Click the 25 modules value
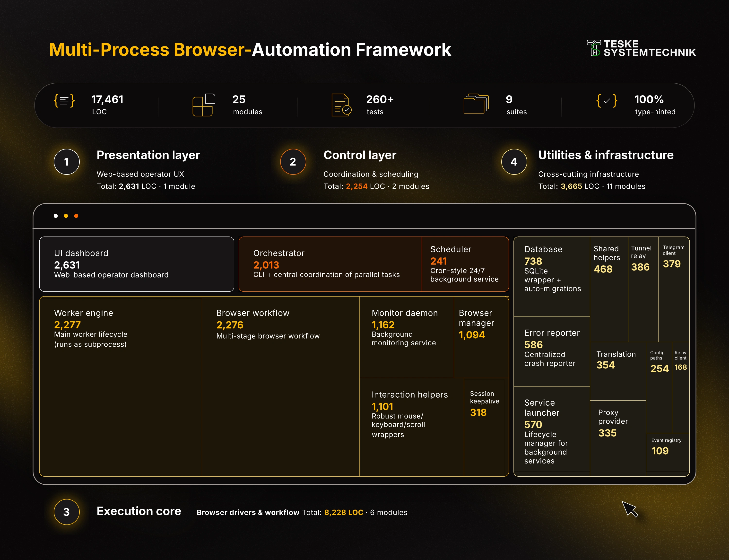The width and height of the screenshot is (729, 560). click(x=239, y=100)
